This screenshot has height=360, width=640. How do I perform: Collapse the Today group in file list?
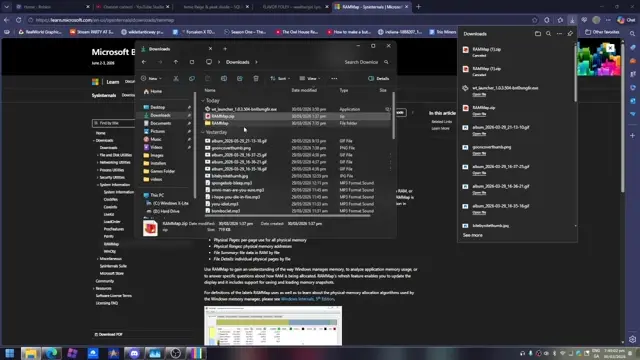click(x=203, y=100)
